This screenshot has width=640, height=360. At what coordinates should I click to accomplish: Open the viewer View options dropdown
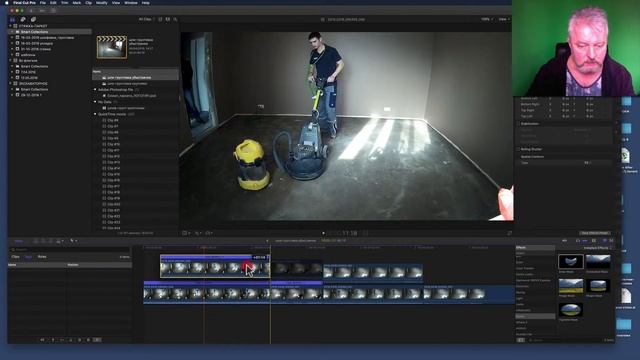504,19
